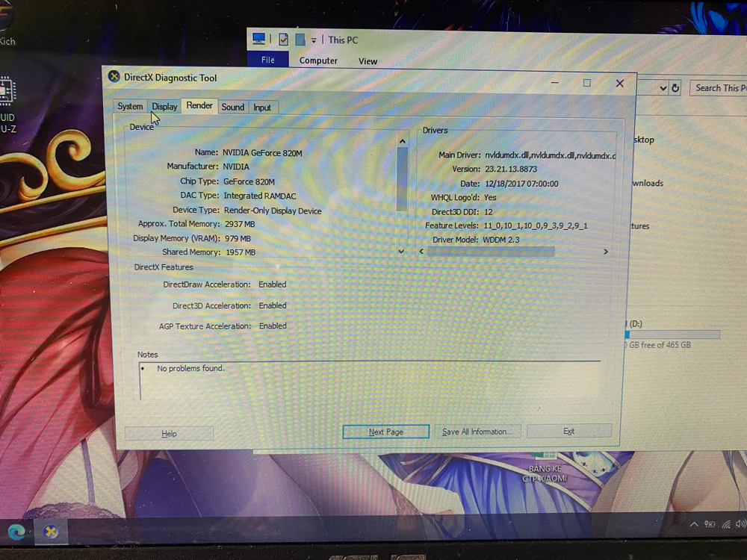Click the value '2937 MB'
Image resolution: width=747 pixels, height=560 pixels.
[x=240, y=224]
